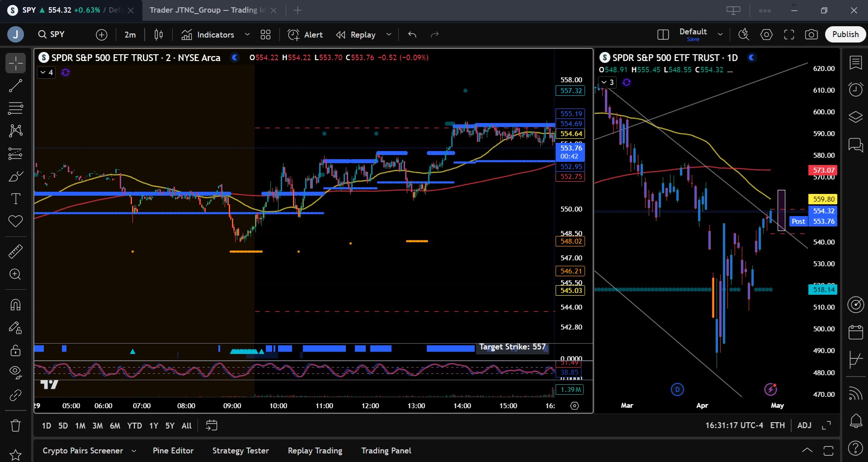Image resolution: width=868 pixels, height=462 pixels.
Task: Add a symbol to compare
Action: click(x=102, y=34)
